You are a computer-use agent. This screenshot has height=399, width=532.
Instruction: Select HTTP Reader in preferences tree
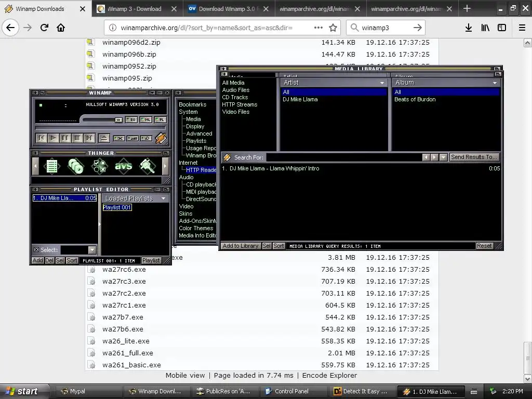tap(201, 170)
